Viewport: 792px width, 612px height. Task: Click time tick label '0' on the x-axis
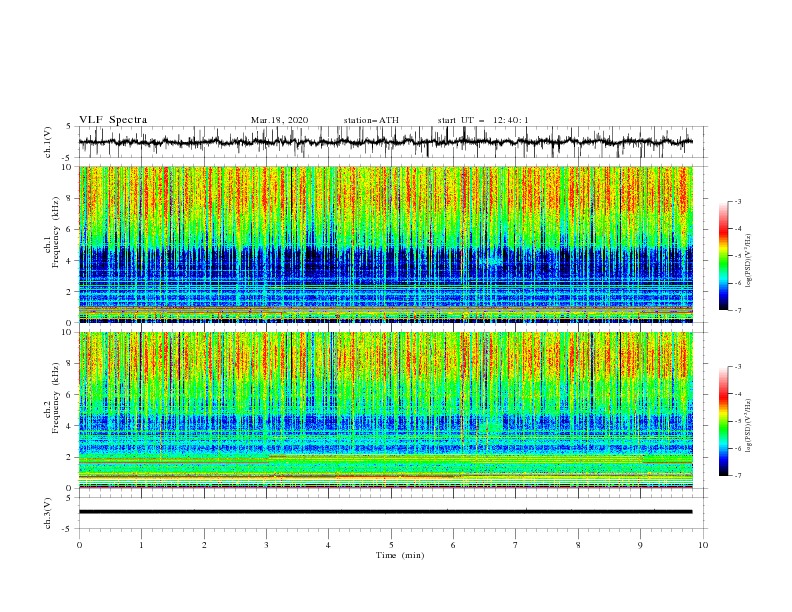(79, 545)
